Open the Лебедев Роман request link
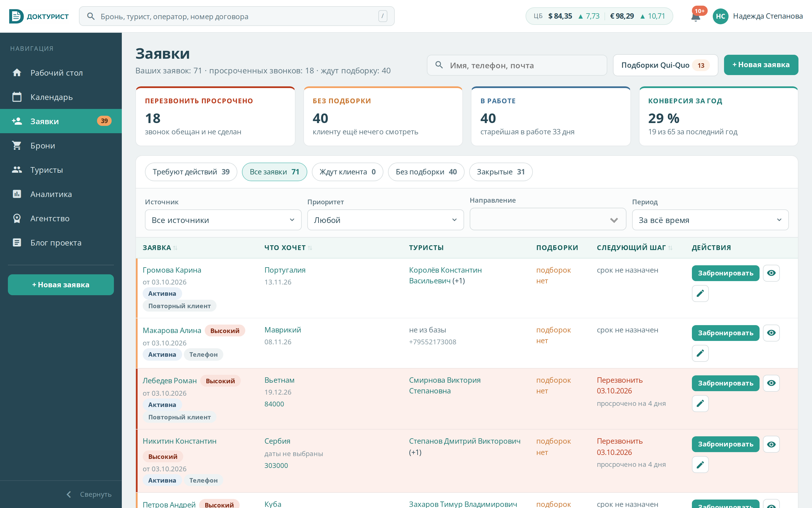This screenshot has height=508, width=812. 169,381
